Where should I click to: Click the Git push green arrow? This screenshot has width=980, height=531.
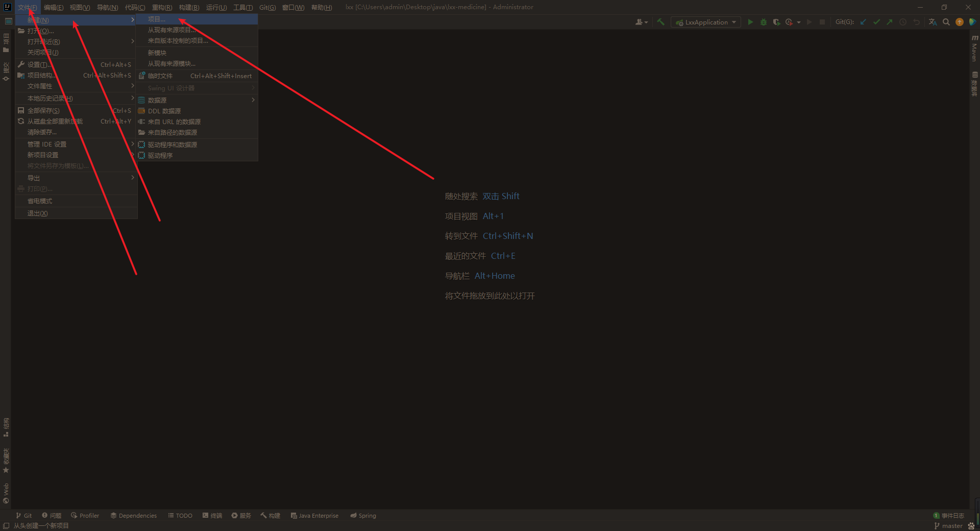(890, 22)
